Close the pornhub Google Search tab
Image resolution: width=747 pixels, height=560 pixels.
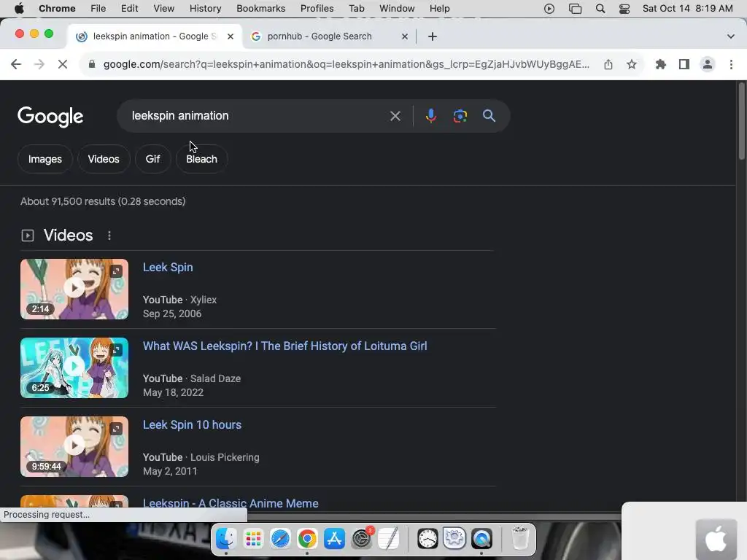[404, 36]
